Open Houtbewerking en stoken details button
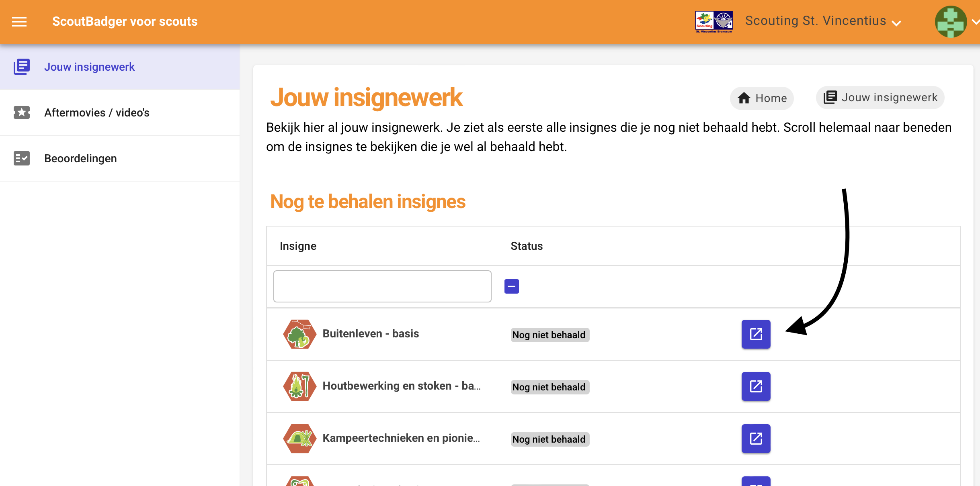The image size is (980, 486). [x=756, y=386]
